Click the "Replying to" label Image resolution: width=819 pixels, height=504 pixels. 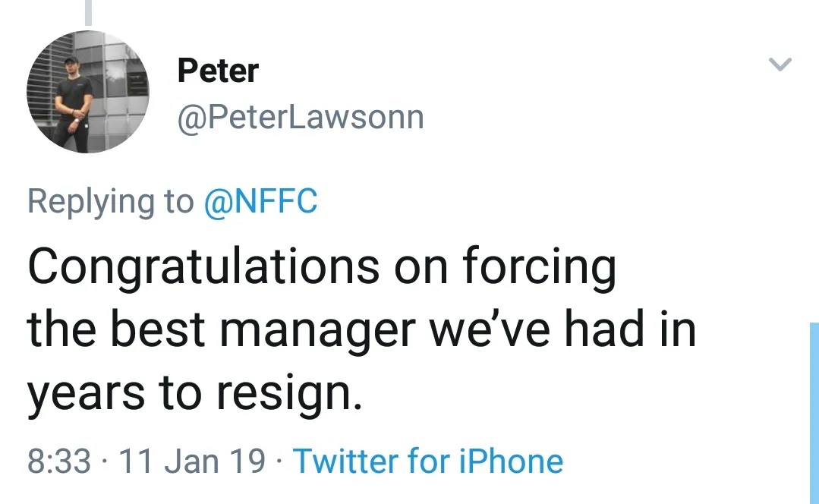click(x=110, y=201)
